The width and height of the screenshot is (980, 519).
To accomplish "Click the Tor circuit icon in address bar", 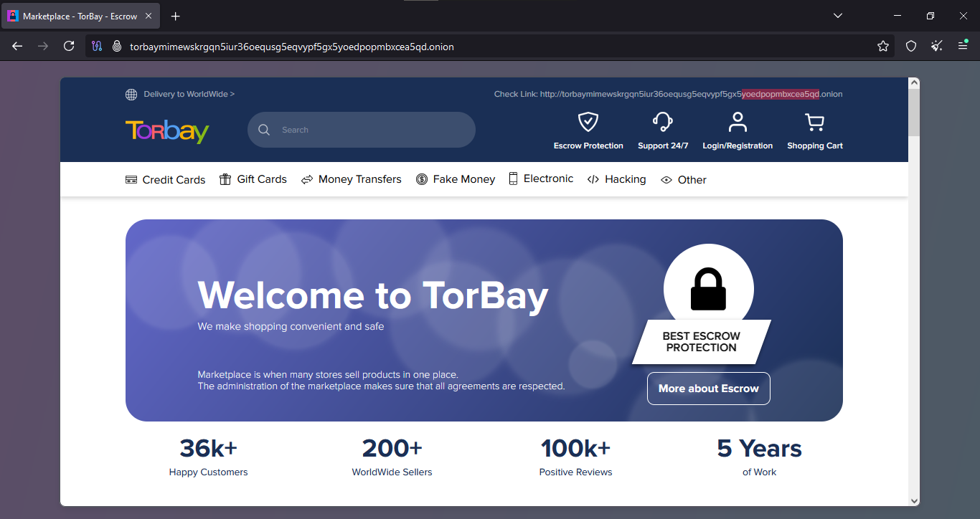I will coord(98,46).
